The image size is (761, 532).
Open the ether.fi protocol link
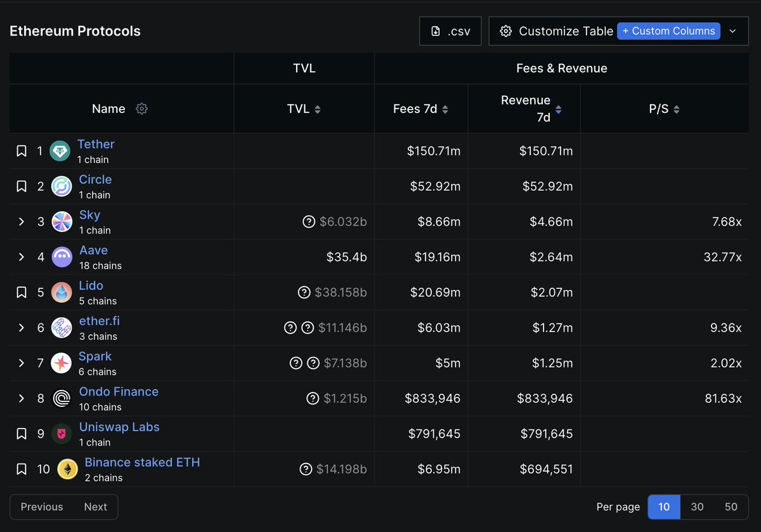pos(98,321)
